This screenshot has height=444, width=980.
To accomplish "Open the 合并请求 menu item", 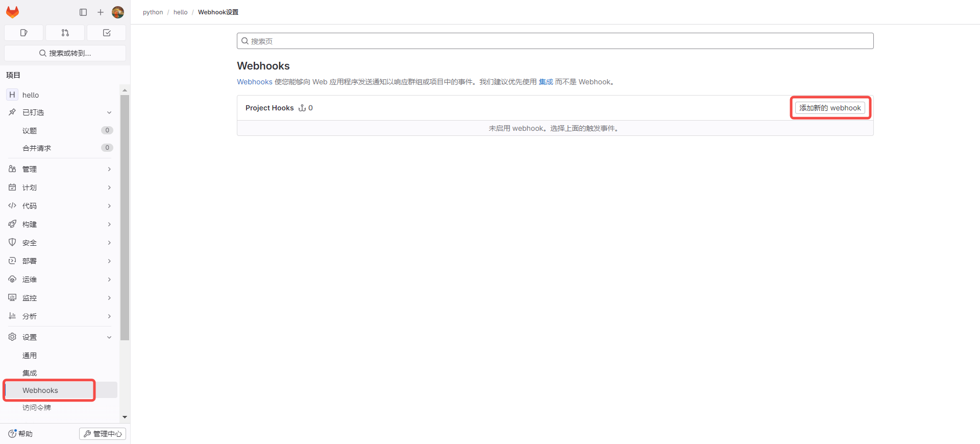I will click(x=61, y=148).
